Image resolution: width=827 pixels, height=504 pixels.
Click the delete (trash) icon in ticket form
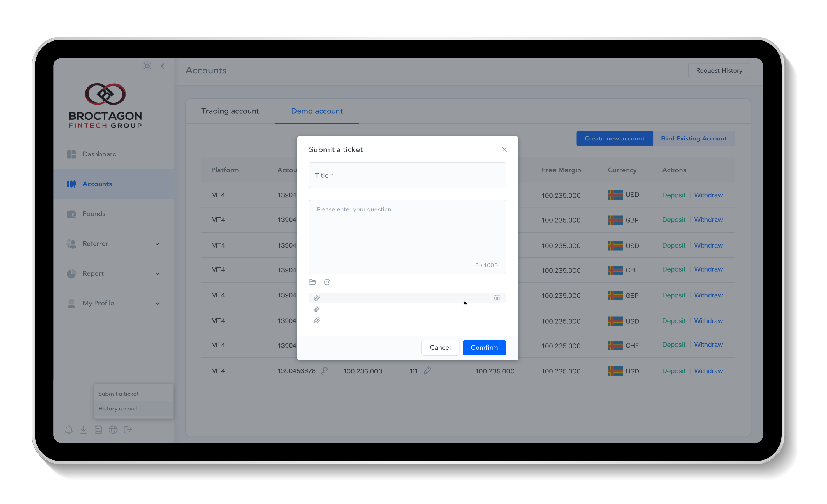pyautogui.click(x=497, y=298)
